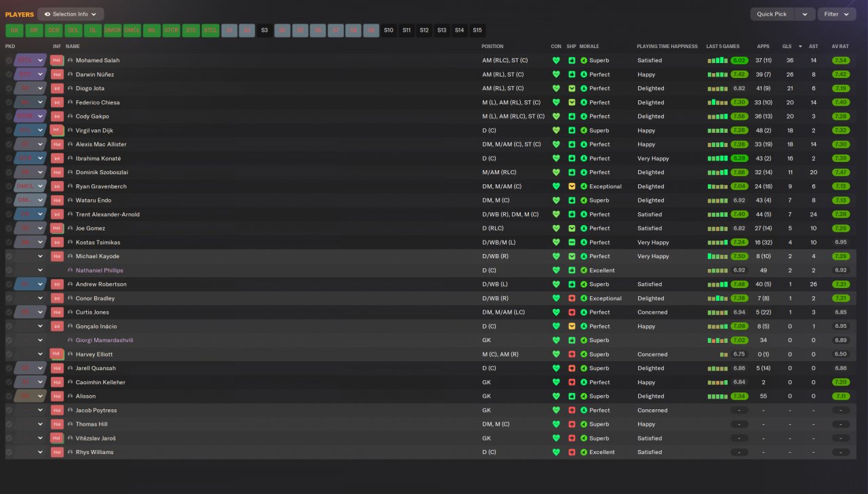Open Caoimhin Kelleher's player name link

tap(100, 383)
